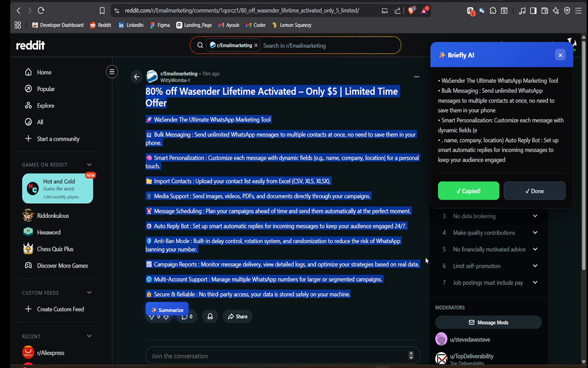Collapse sidebar with the hamburger circle button
The width and height of the screenshot is (588, 368).
pyautogui.click(x=112, y=72)
